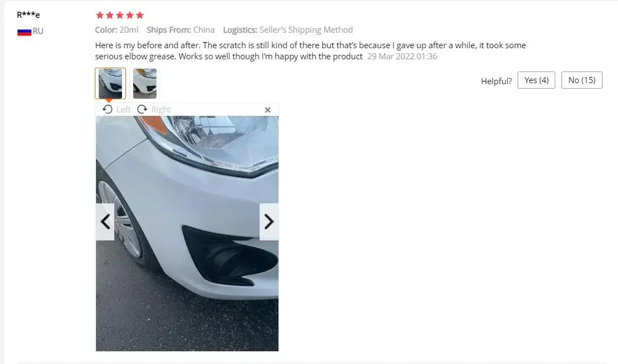
Task: Open the second car photo thumbnail
Action: point(145,83)
